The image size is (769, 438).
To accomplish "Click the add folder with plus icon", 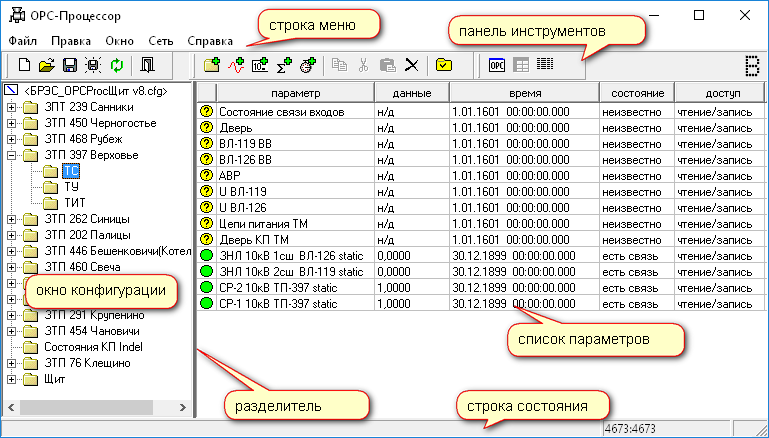I will [212, 66].
